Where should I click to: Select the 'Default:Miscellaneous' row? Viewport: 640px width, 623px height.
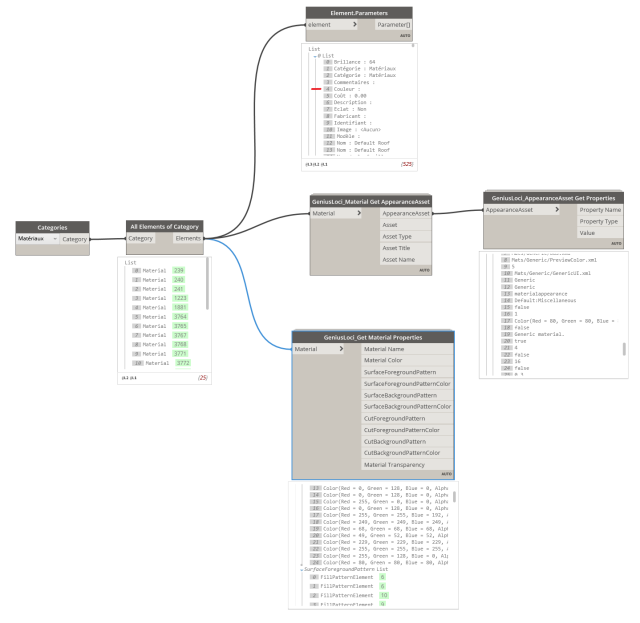[539, 300]
